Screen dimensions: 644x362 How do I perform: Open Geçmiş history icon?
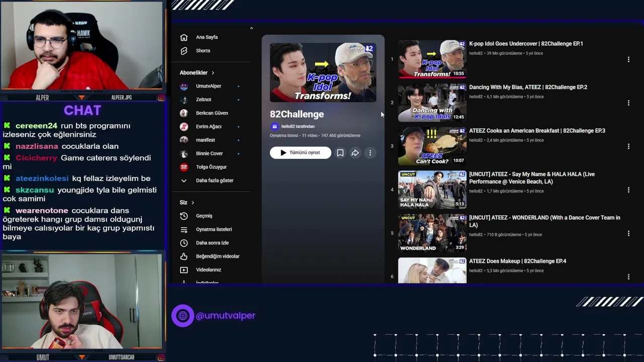coord(184,216)
